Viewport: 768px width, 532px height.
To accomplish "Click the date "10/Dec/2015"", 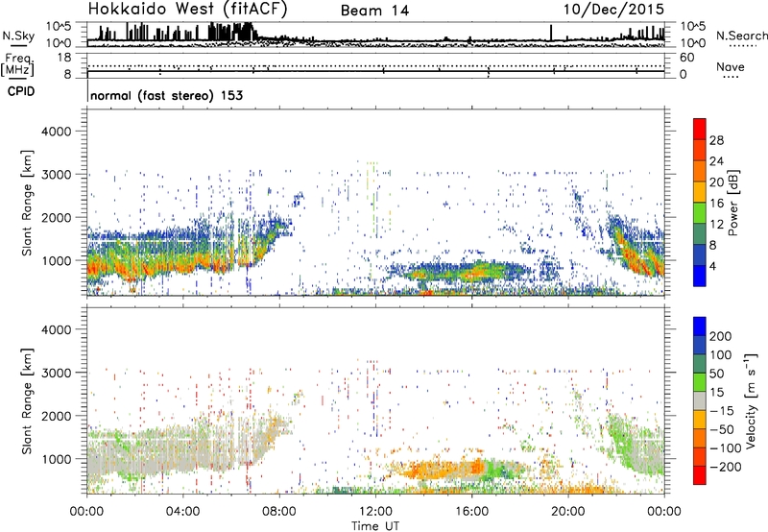I will [x=613, y=9].
